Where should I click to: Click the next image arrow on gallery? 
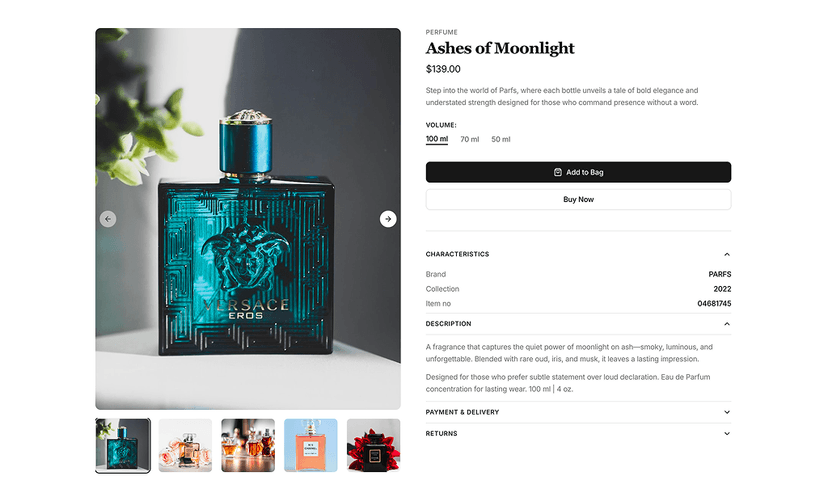[388, 219]
